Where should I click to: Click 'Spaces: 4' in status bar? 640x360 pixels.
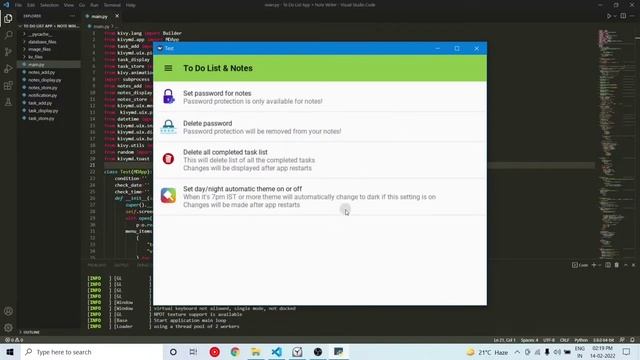pos(529,340)
